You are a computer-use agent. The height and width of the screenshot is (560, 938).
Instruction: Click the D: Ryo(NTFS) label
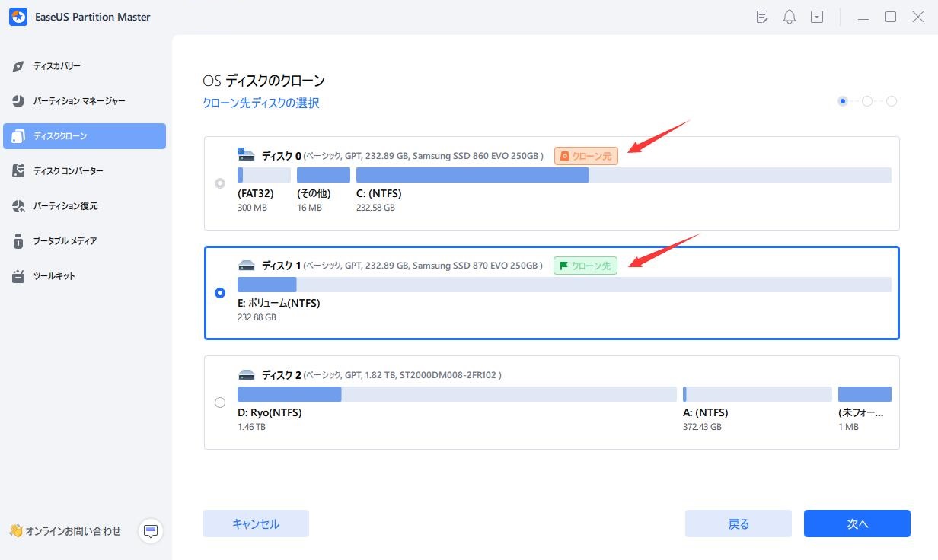tap(270, 412)
